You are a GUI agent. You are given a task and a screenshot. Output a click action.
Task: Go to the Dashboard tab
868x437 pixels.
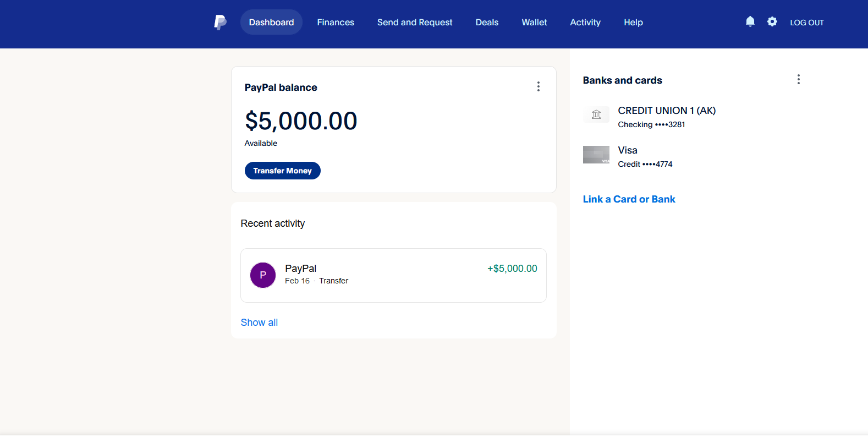tap(271, 22)
